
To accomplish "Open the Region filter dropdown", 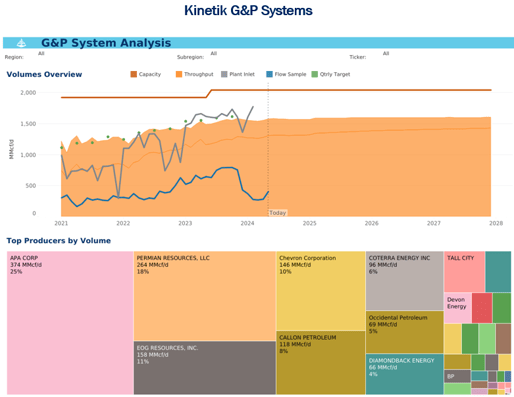I will [x=41, y=53].
